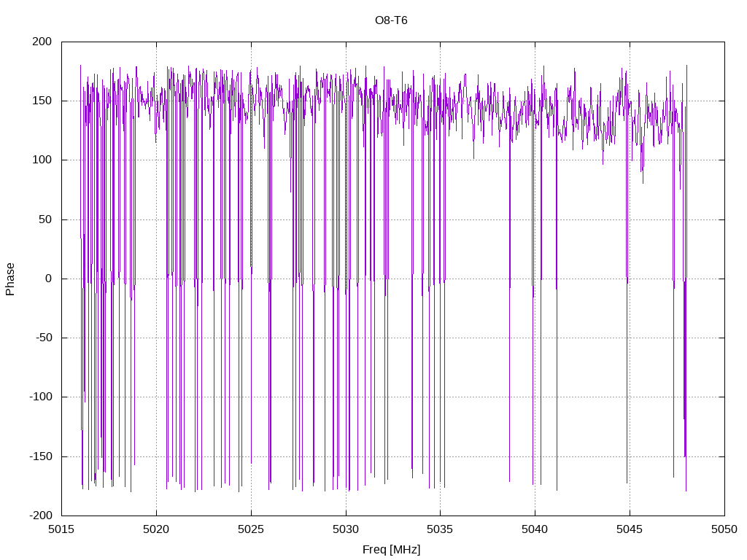Click the X-axis tick value 5025

pyautogui.click(x=251, y=529)
